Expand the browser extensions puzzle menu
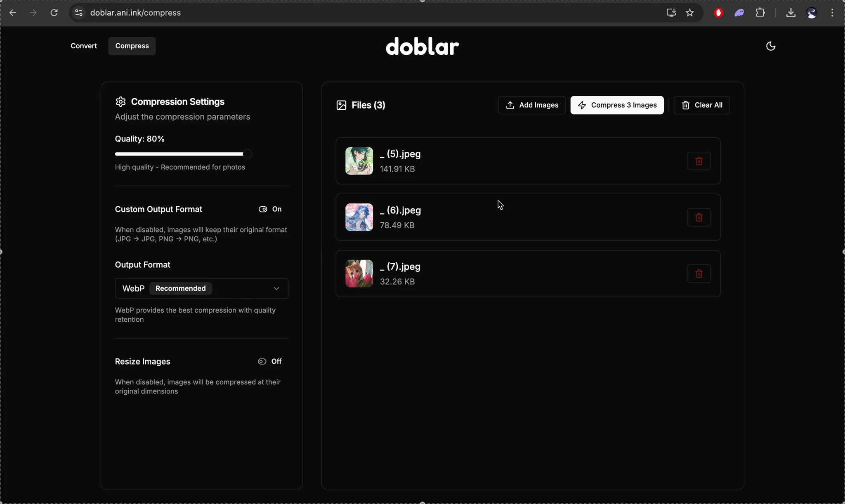The height and width of the screenshot is (504, 845). click(x=760, y=13)
